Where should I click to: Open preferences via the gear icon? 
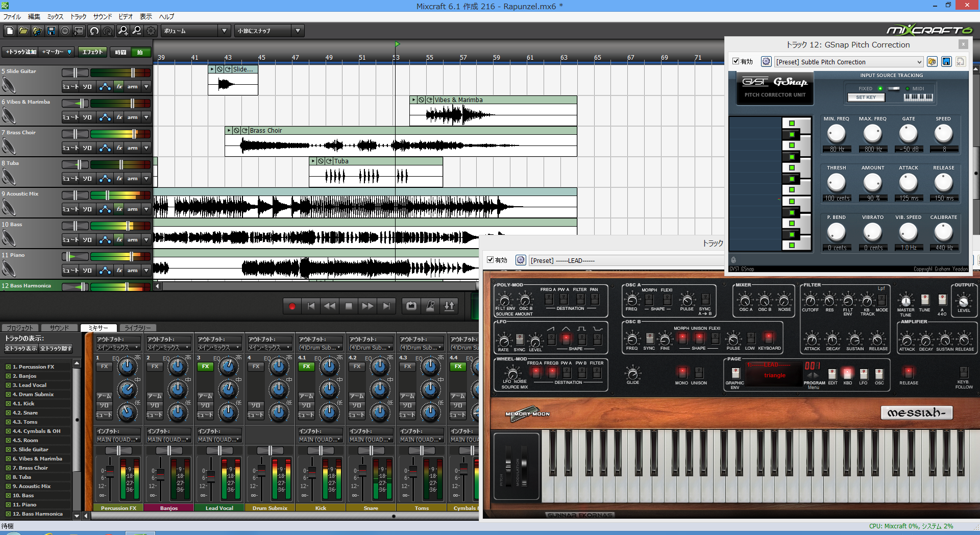[x=151, y=31]
